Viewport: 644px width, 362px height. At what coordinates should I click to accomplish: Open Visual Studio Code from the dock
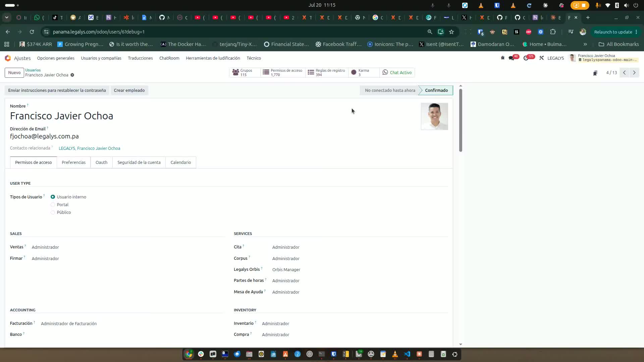click(x=407, y=354)
